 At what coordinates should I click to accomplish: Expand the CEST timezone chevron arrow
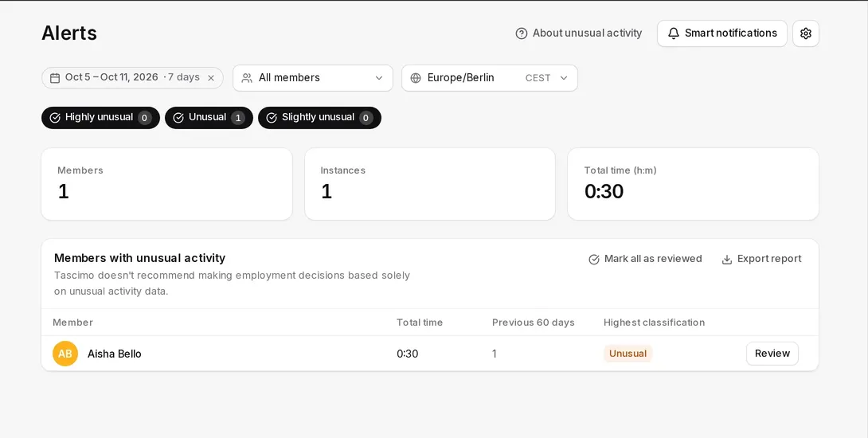click(564, 78)
